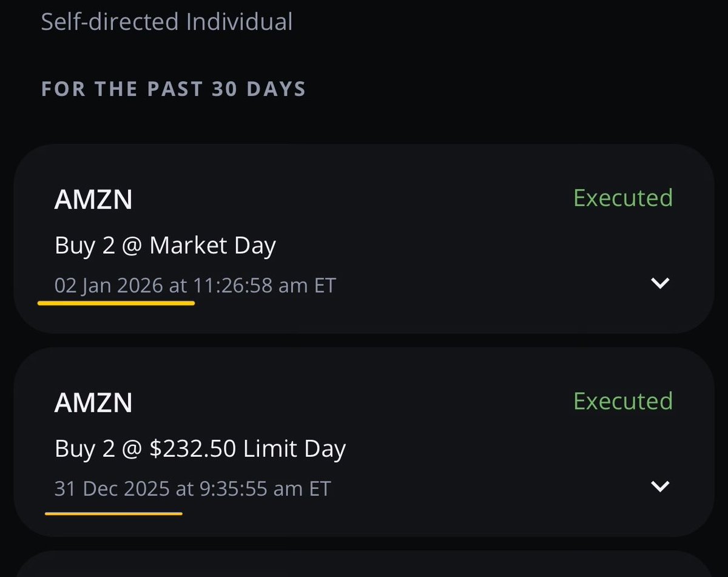Open the partially visible third order card
Viewport: 728px width, 577px height.
[364, 564]
